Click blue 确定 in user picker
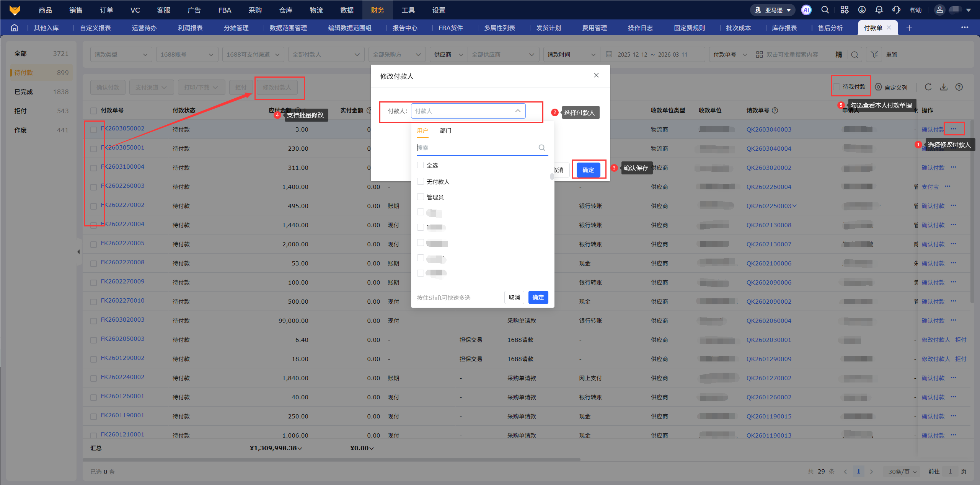 [538, 298]
